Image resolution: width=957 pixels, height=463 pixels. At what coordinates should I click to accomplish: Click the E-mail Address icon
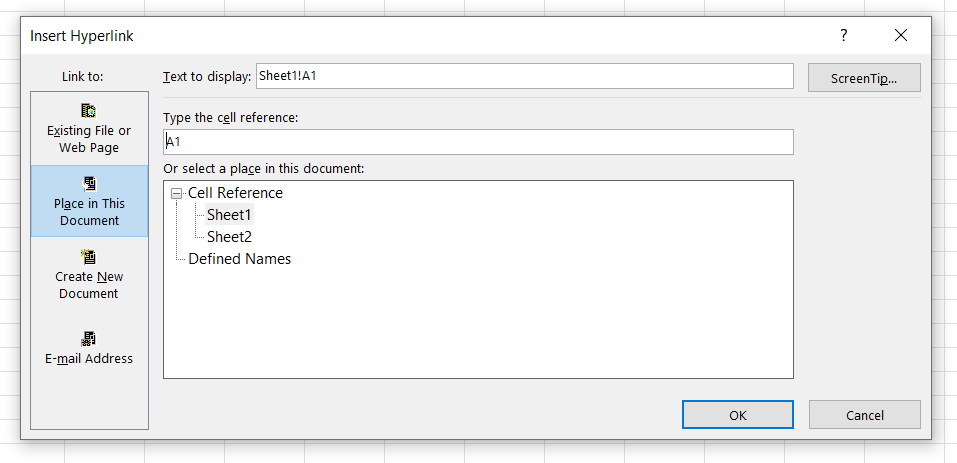[x=89, y=338]
